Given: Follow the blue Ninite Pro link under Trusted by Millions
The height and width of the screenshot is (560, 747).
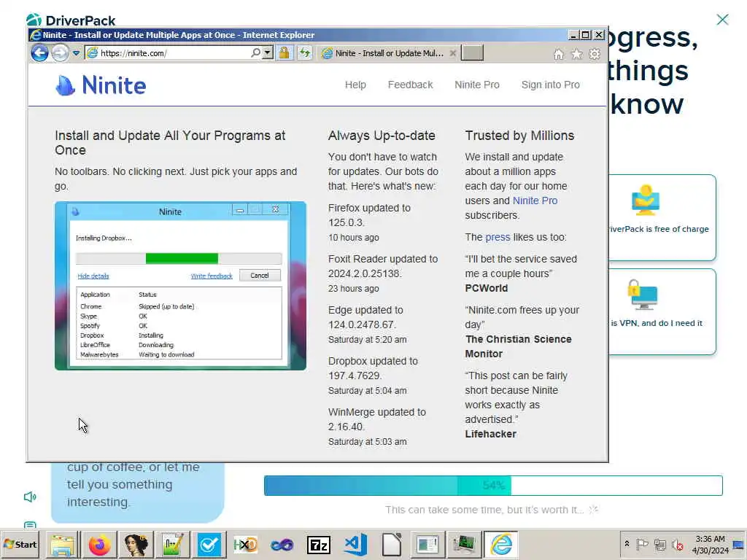Looking at the screenshot, I should coord(535,201).
